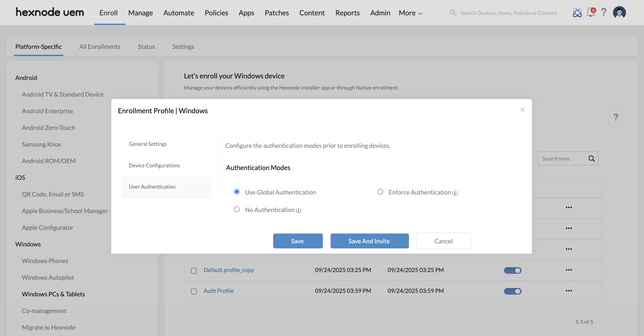This screenshot has width=644, height=336.
Task: Click the Hexnode assistant icon in header
Action: (x=577, y=12)
